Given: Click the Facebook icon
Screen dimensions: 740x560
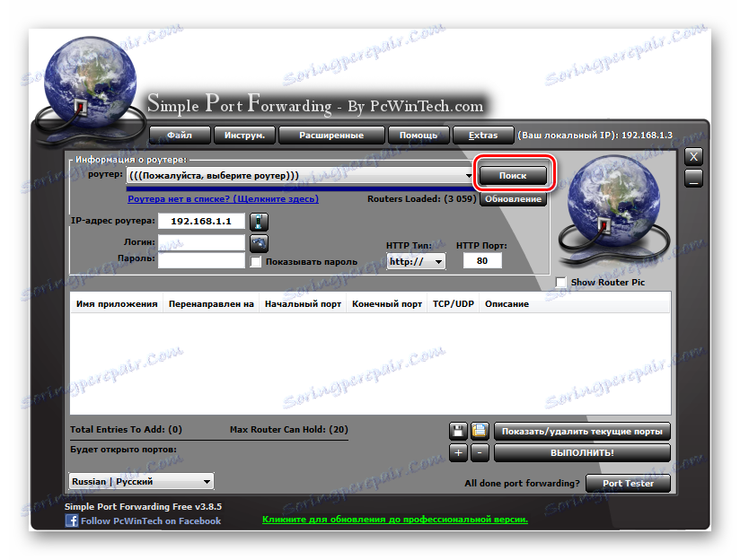Looking at the screenshot, I should [x=72, y=521].
